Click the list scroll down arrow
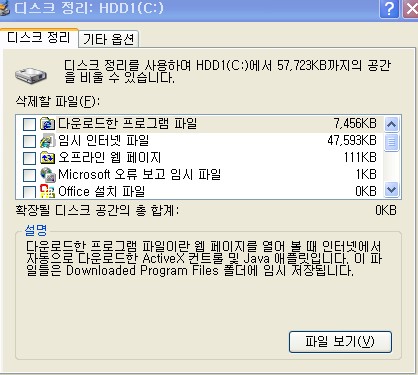This screenshot has width=418, height=375. click(391, 190)
